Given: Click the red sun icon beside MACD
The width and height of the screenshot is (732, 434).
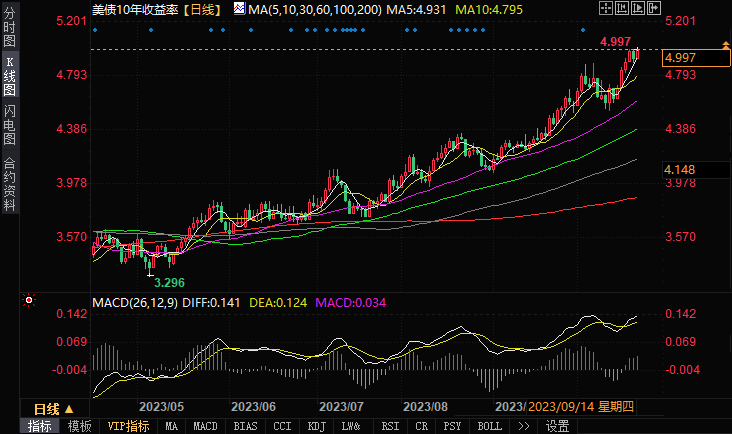Looking at the screenshot, I should click(30, 300).
